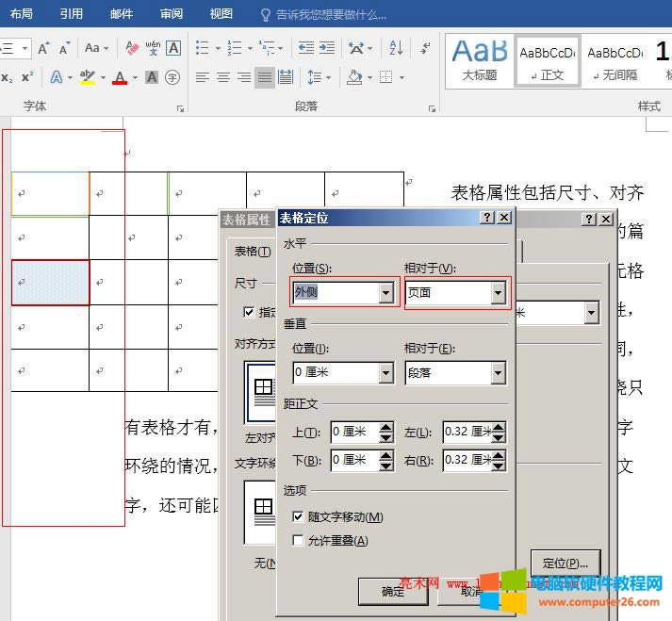Click the red font color swatch
This screenshot has width=672, height=621.
120,78
